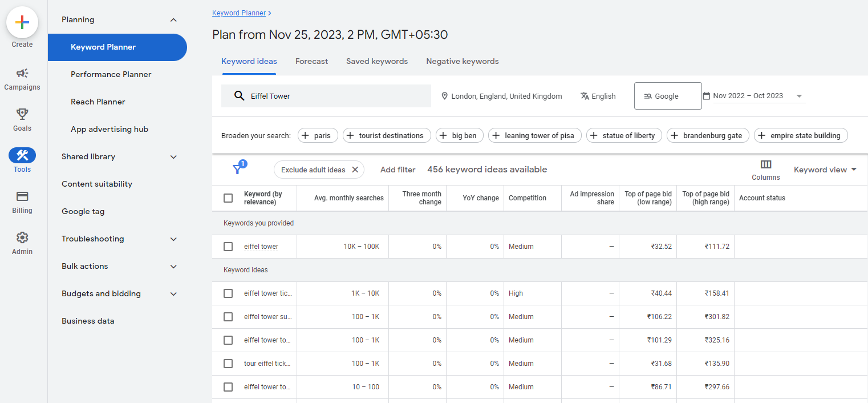Image resolution: width=868 pixels, height=403 pixels.
Task: Click the calendar date icon
Action: pyautogui.click(x=707, y=96)
